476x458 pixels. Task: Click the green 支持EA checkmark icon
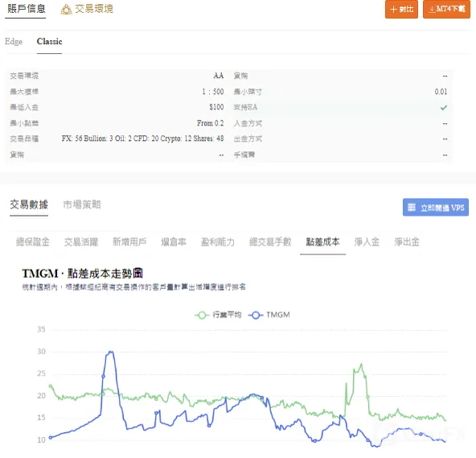444,107
